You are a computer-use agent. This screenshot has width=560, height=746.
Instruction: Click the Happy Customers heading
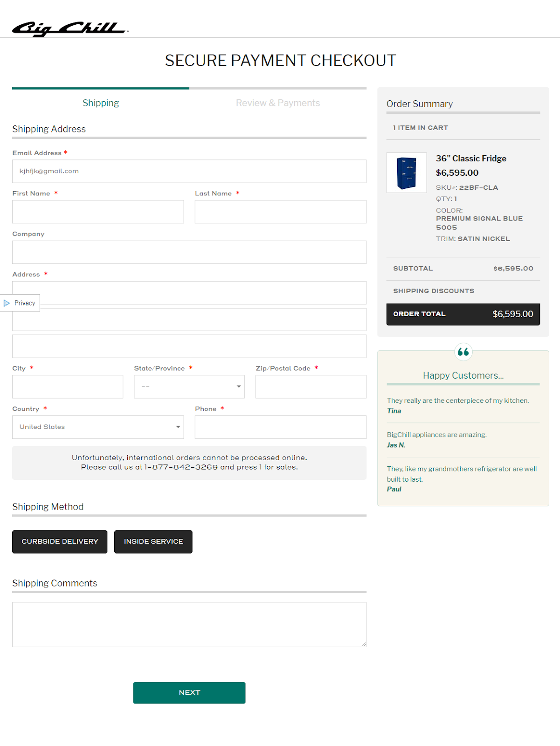pos(463,375)
